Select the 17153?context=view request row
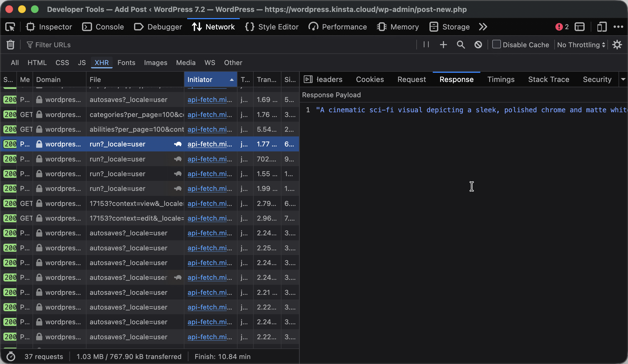 point(150,203)
